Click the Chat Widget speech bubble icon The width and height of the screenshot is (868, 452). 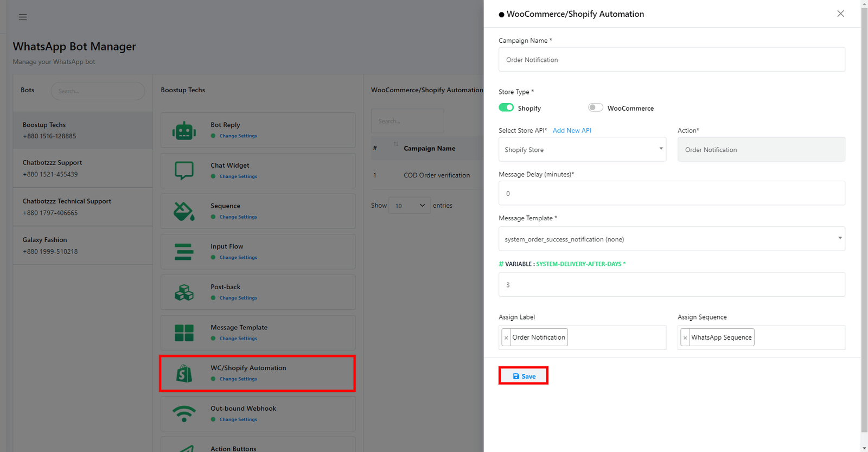184,170
